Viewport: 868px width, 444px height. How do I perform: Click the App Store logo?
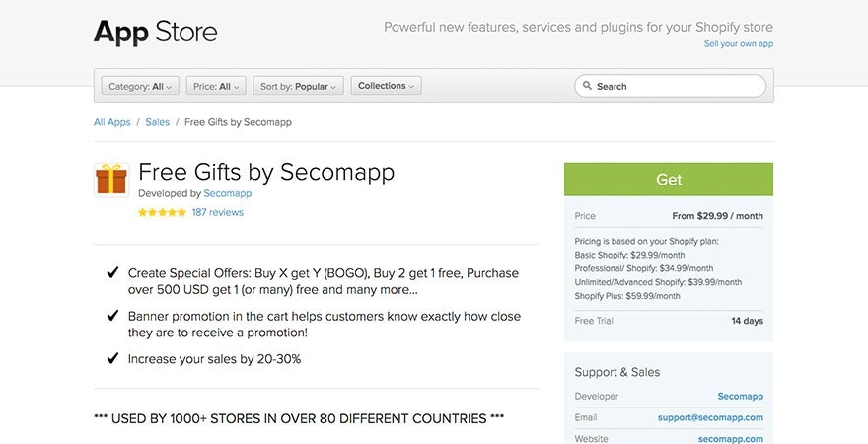[x=155, y=32]
